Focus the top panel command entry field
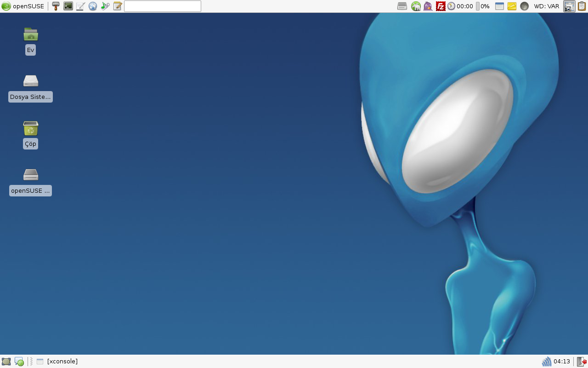This screenshot has width=588, height=368. tap(163, 6)
